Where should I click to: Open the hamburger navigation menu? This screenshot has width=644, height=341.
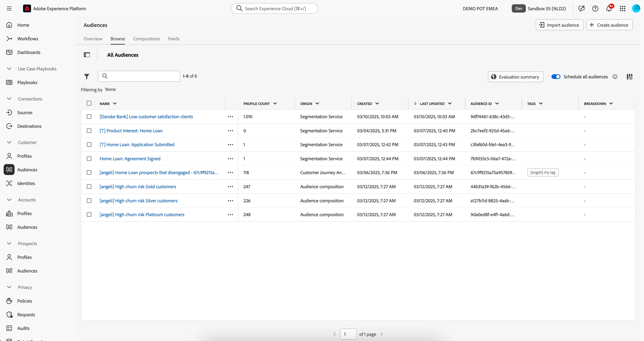pos(9,9)
